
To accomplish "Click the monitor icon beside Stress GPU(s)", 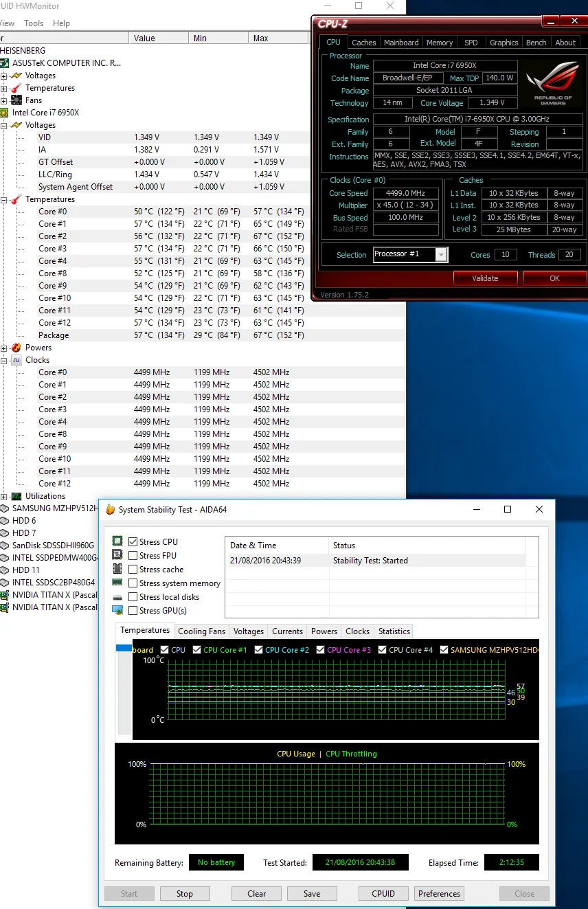I will (x=117, y=610).
